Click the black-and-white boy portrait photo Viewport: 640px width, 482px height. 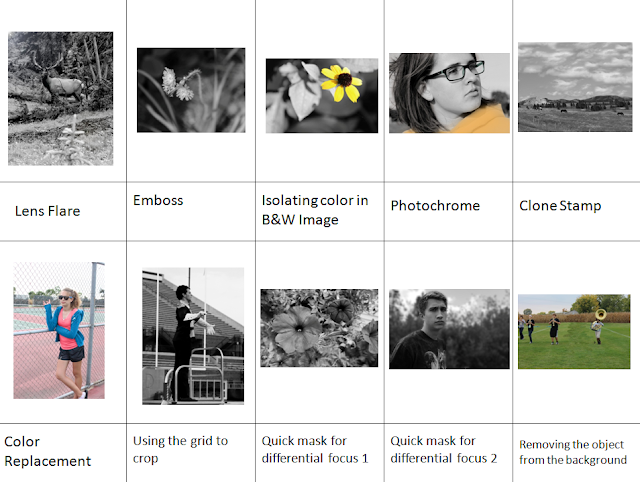[449, 329]
